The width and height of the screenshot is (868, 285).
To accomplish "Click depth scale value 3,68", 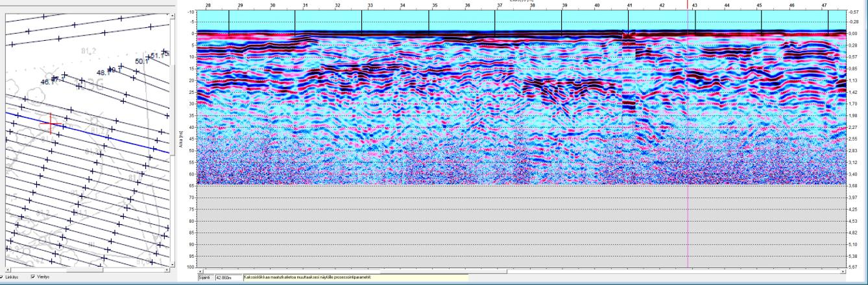I will (854, 185).
